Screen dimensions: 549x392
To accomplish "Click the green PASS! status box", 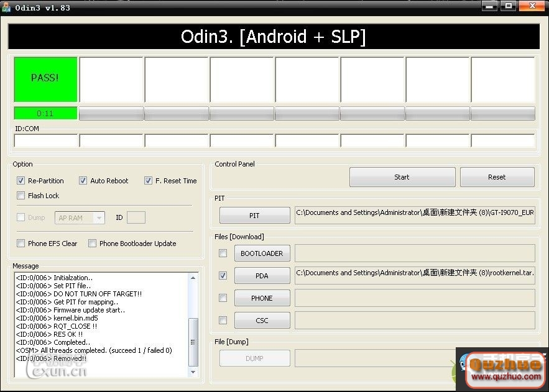I will pyautogui.click(x=45, y=79).
